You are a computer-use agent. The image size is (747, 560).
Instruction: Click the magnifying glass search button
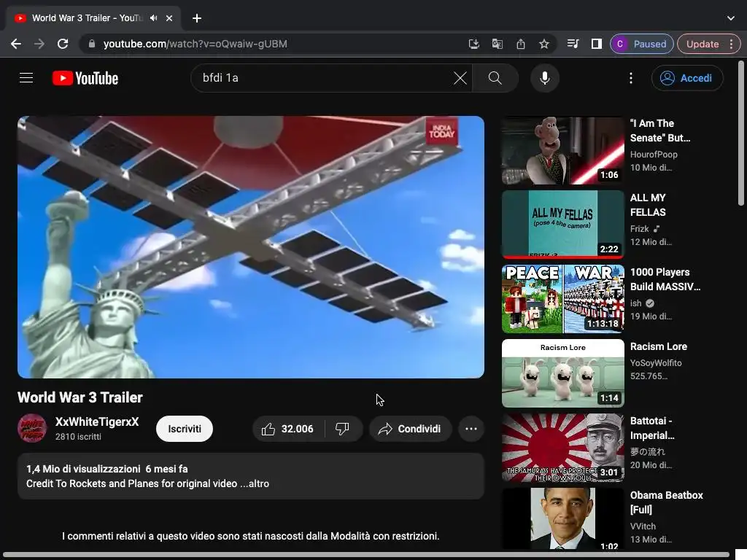pos(495,78)
